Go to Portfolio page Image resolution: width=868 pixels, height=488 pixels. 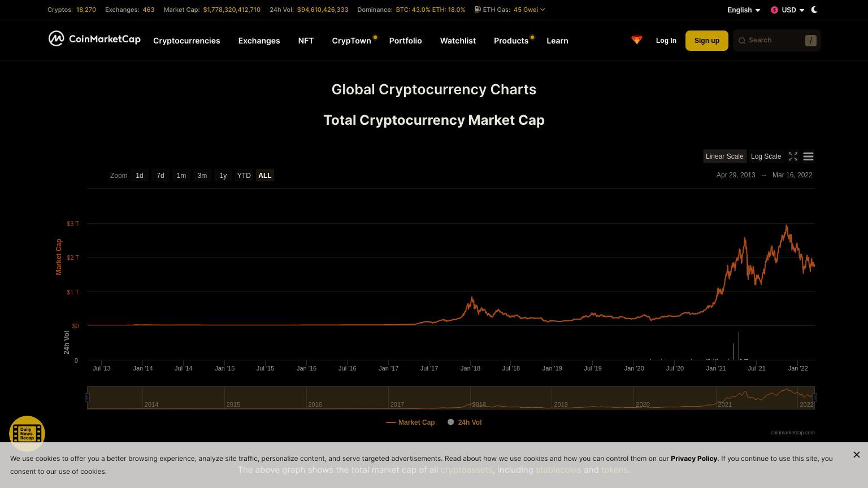tap(405, 41)
